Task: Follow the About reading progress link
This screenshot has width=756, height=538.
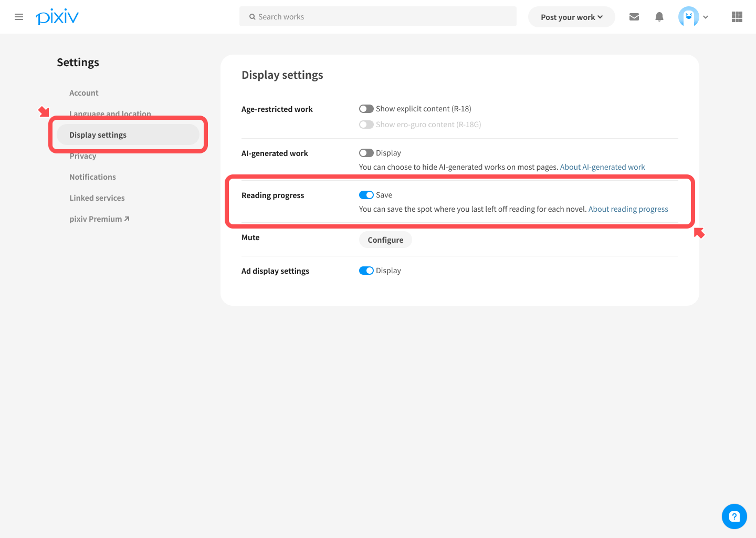Action: pos(628,209)
